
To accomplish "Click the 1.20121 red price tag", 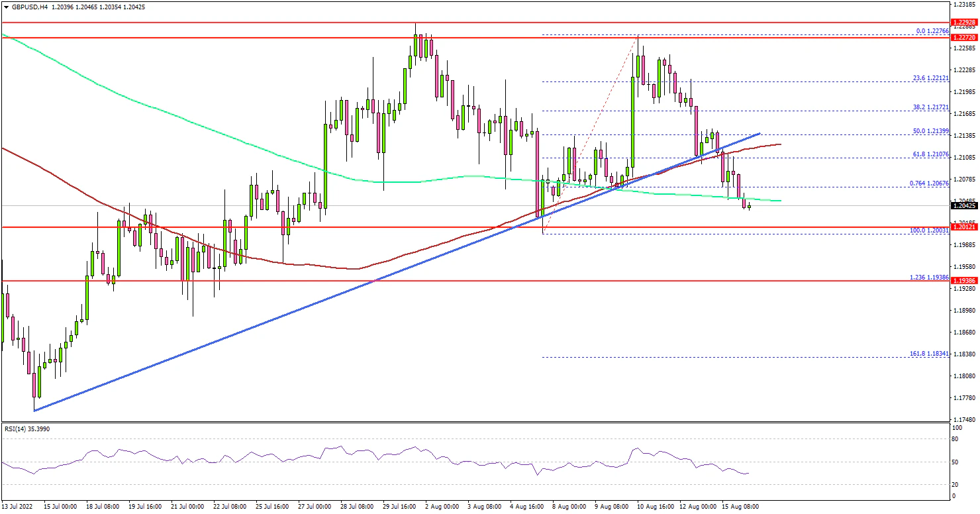I will [965, 227].
